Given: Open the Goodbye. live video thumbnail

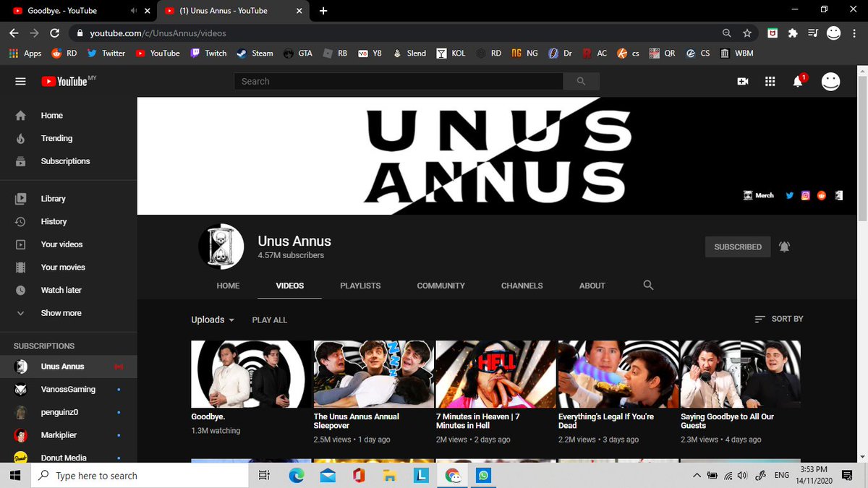Looking at the screenshot, I should [x=251, y=374].
